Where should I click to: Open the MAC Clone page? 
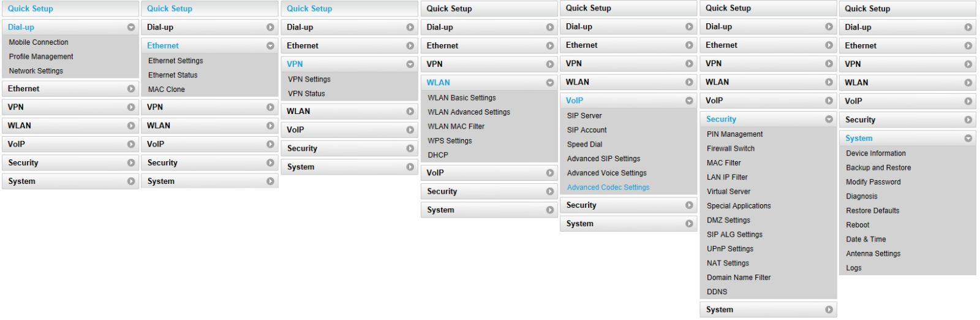tap(167, 90)
